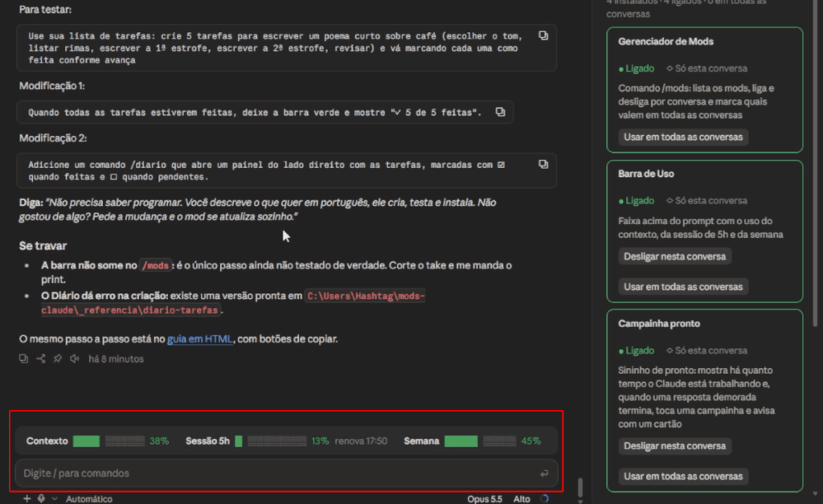Turn off Campainha pronto with Desligar nesta conversa
This screenshot has height=504, width=823.
pyautogui.click(x=674, y=446)
